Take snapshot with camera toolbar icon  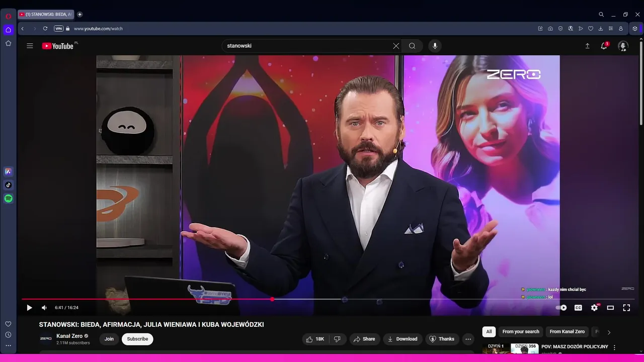[550, 29]
